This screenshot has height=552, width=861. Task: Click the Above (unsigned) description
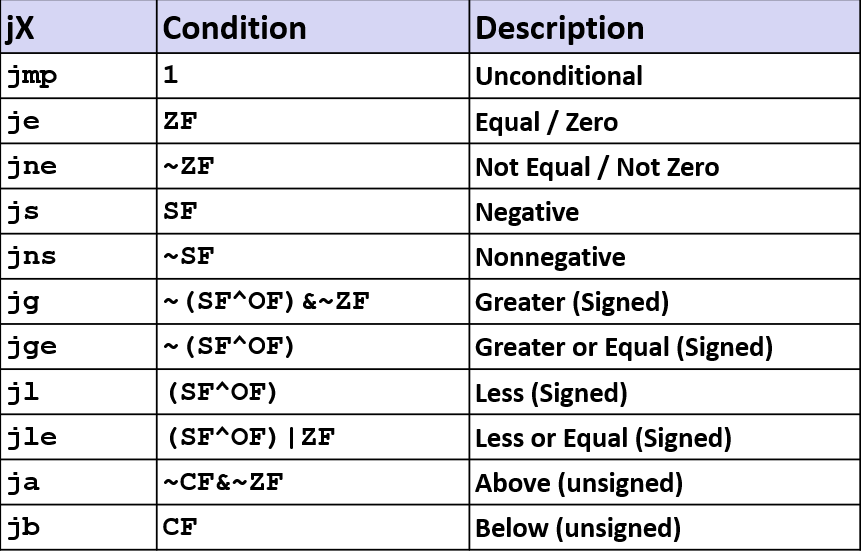pos(579,483)
